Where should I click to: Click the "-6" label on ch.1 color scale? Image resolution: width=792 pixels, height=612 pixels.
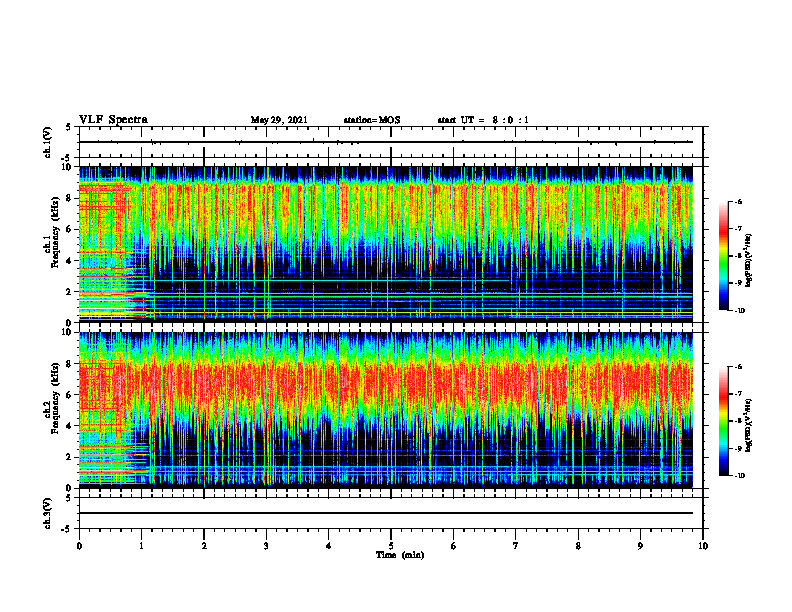click(738, 201)
